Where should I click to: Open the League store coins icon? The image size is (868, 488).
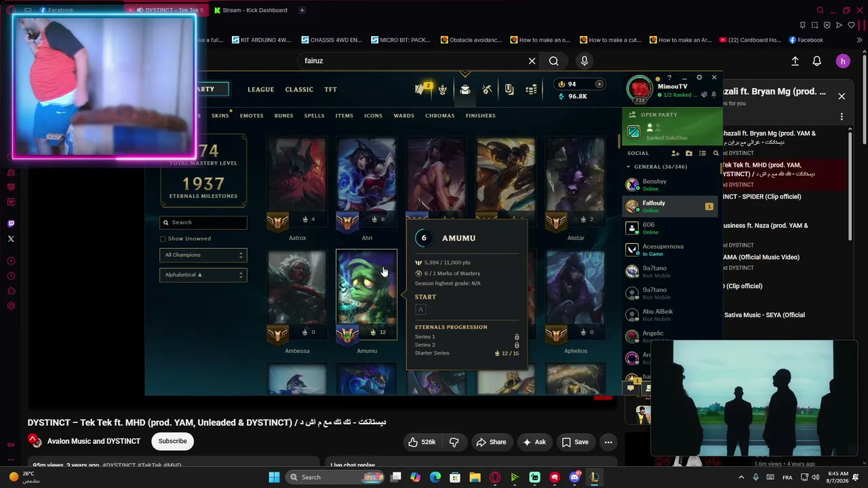click(532, 89)
